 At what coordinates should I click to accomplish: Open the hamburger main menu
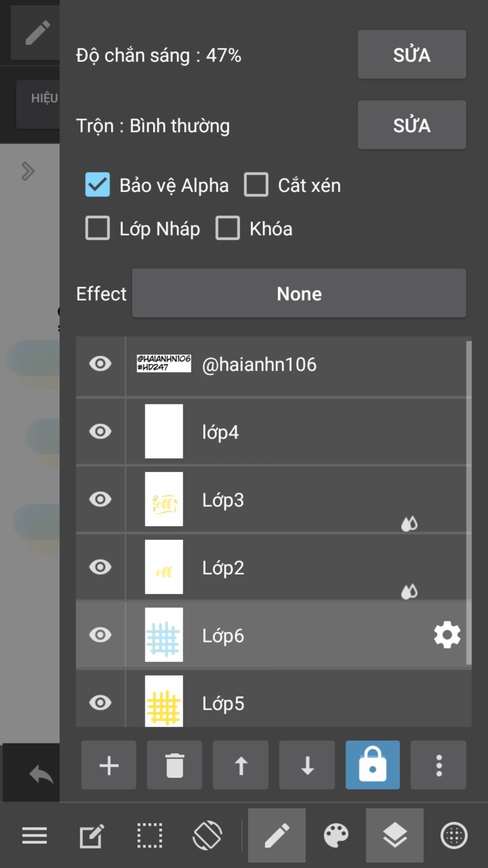34,836
